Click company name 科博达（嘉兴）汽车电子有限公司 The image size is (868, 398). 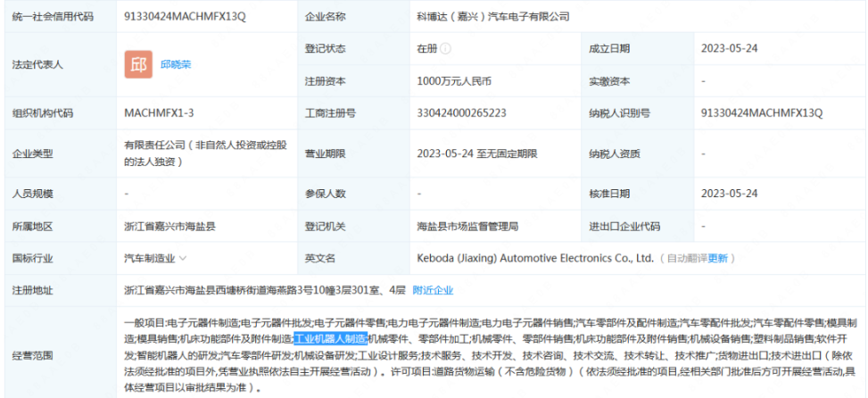pos(493,17)
